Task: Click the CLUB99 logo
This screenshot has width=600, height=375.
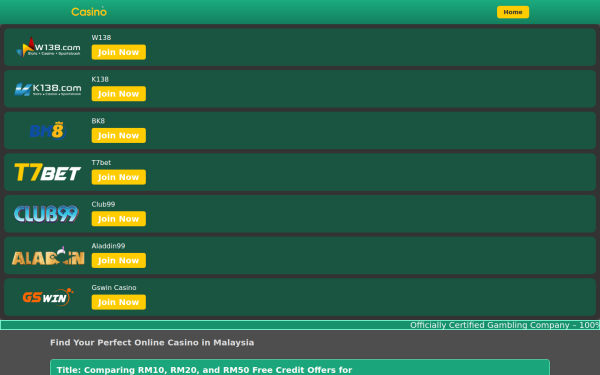Action: click(47, 214)
